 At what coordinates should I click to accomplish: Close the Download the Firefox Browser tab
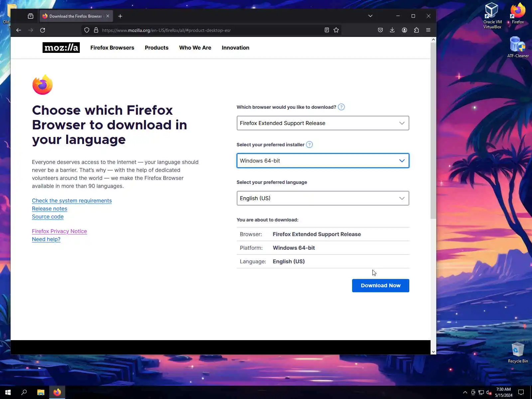coord(108,16)
